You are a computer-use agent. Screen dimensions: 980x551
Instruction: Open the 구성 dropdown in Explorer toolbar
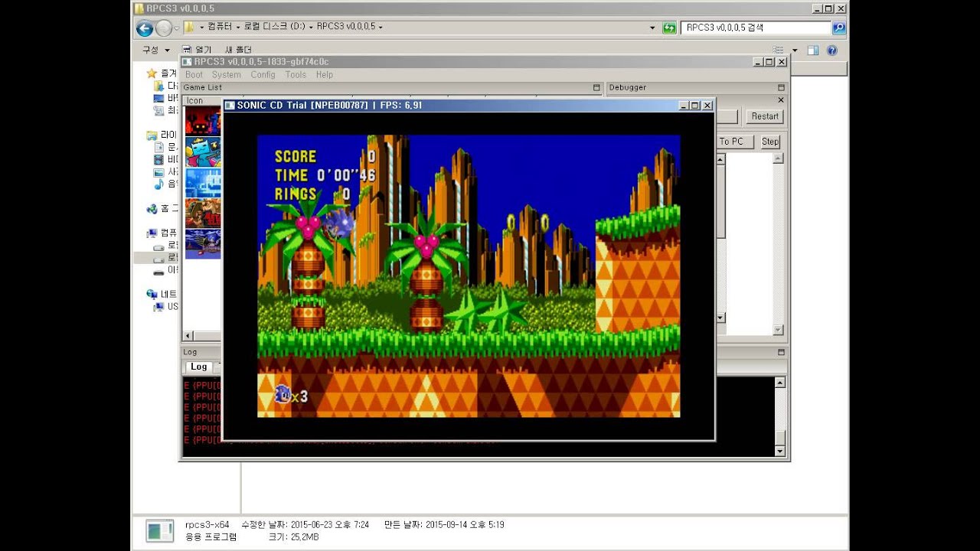tap(155, 51)
